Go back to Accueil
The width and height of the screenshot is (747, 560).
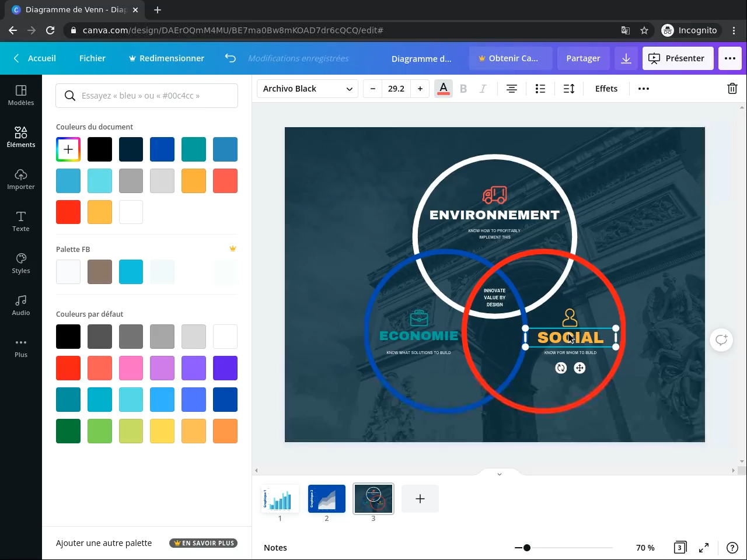pos(35,58)
